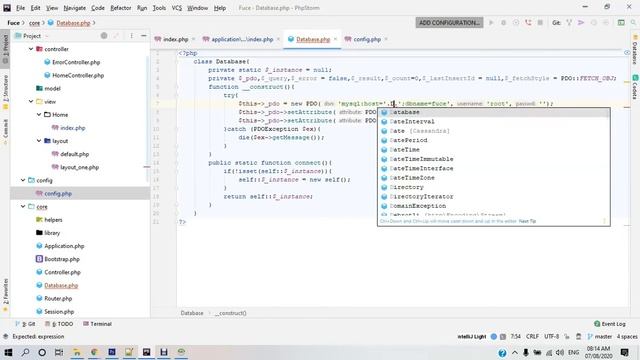
Task: Open the Navigate menu
Action: click(75, 8)
